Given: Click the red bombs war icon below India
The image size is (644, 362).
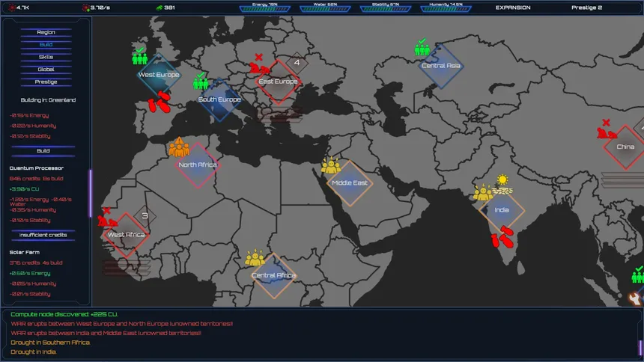Looking at the screenshot, I should pyautogui.click(x=502, y=237).
